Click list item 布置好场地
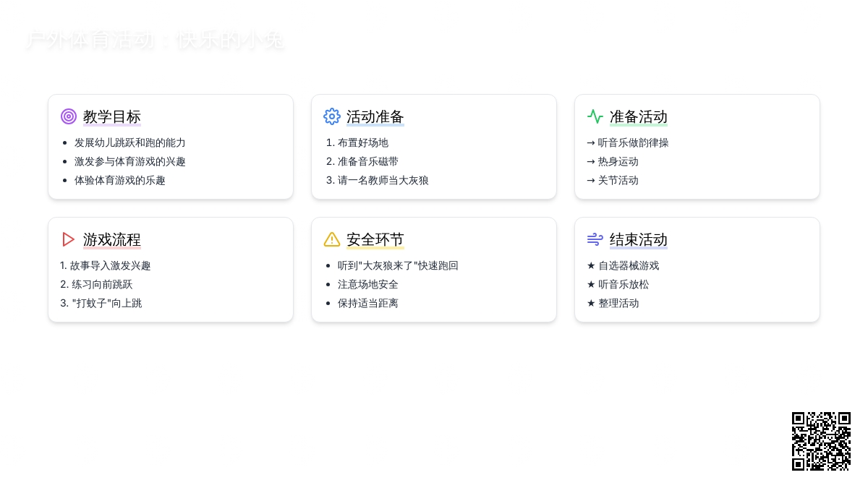Image resolution: width=868 pixels, height=488 pixels. click(363, 143)
